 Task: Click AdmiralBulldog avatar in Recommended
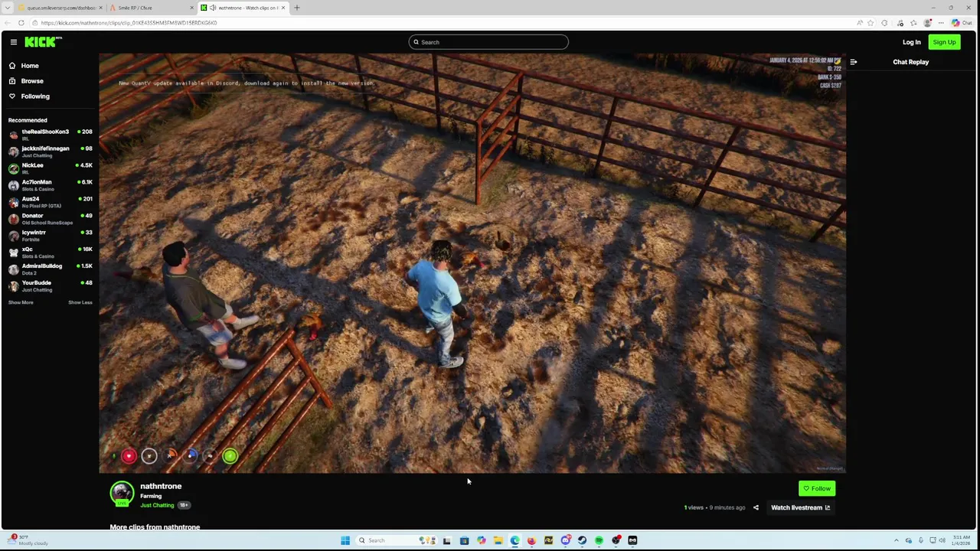tap(13, 269)
